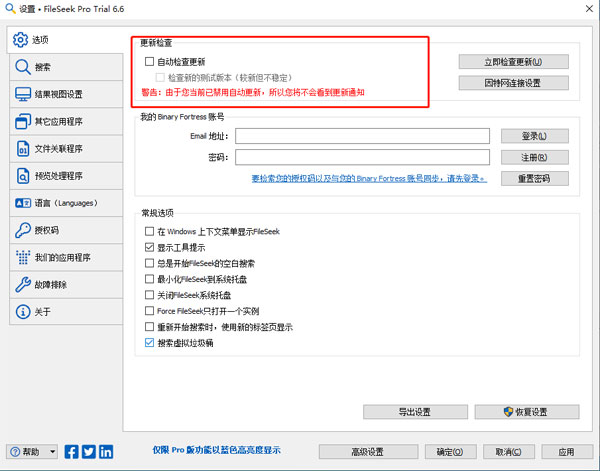Expand the 帮助 dropdown arrow
Image resolution: width=600 pixels, height=471 pixels.
(x=52, y=452)
